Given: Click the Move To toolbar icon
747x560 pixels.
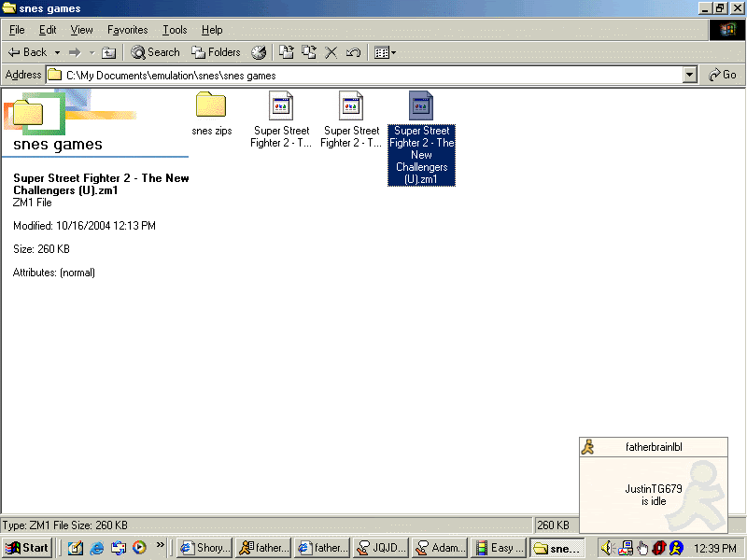Looking at the screenshot, I should [x=287, y=52].
